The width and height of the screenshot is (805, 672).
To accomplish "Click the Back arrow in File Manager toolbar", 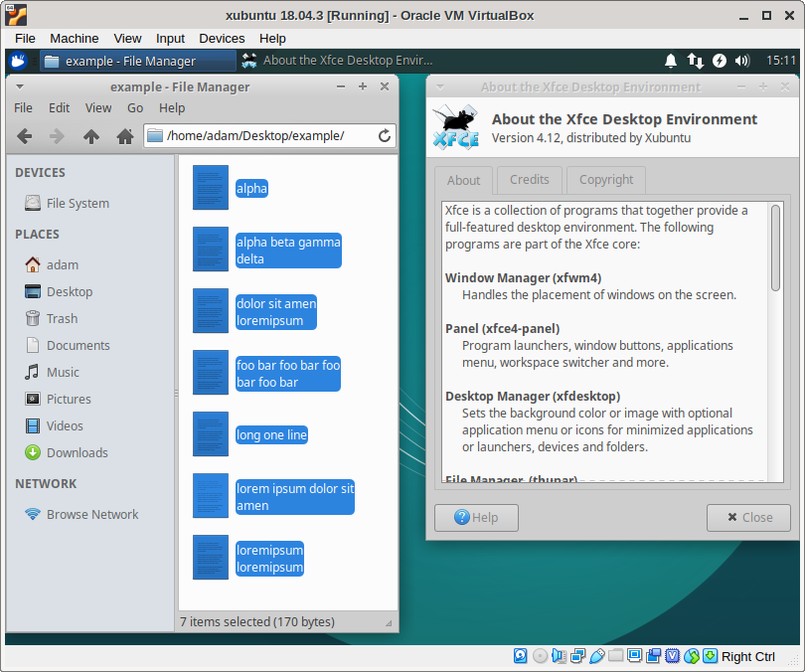I will click(25, 136).
